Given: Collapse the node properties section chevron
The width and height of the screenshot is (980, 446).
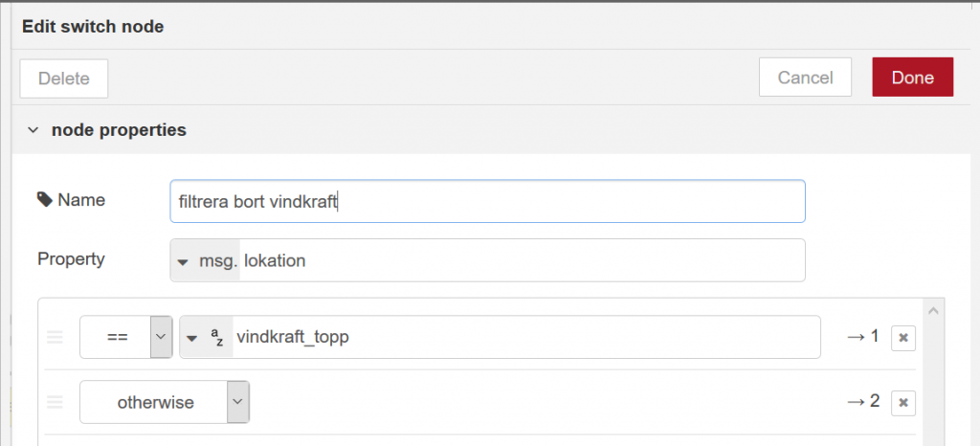Looking at the screenshot, I should (33, 130).
